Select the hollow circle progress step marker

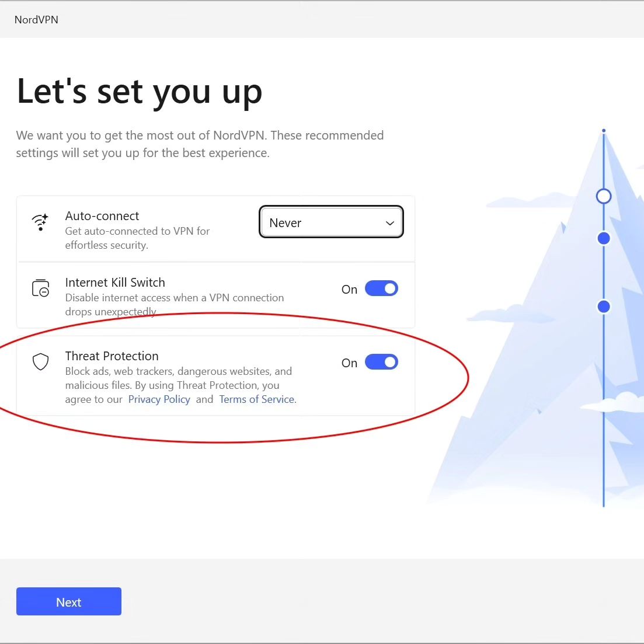pos(603,196)
